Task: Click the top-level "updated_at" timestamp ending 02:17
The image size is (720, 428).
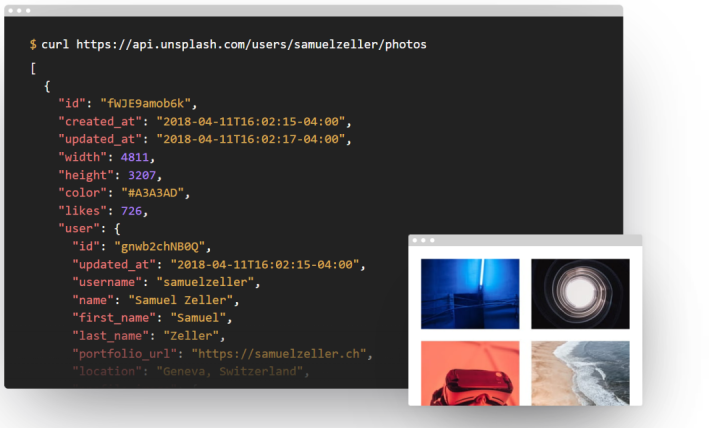Action: click(251, 140)
